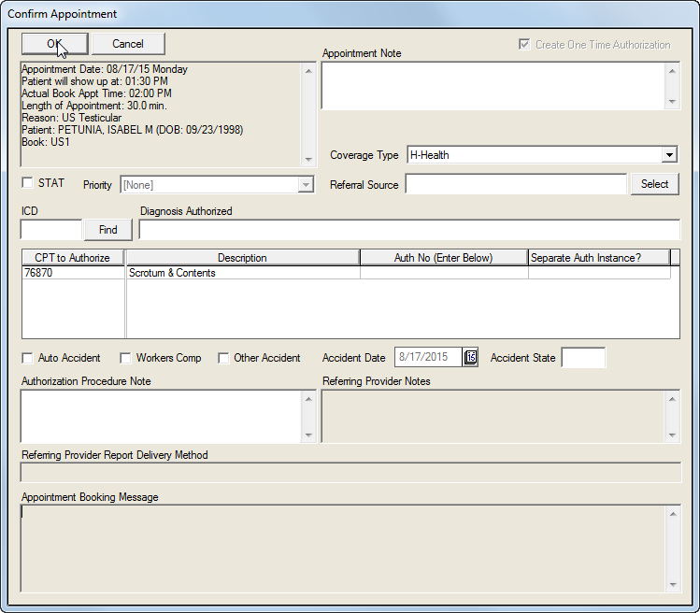Open the Accident Date calendar picker
This screenshot has width=700, height=613.
(x=470, y=358)
